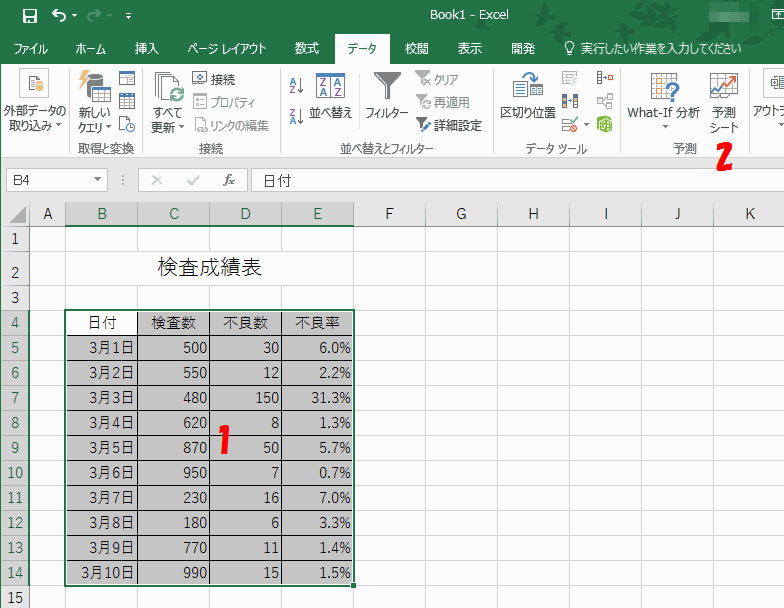784x608 pixels.
Task: Click the Manage Data Model icon
Action: tap(604, 124)
